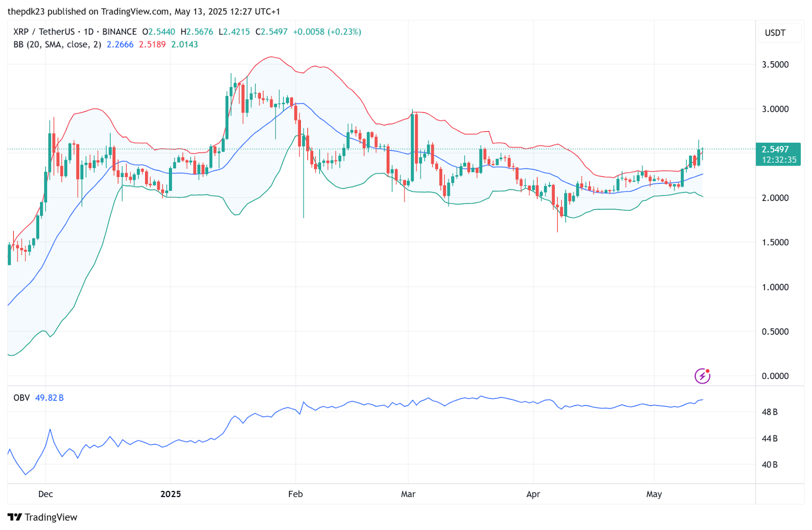Click the Bollinger lower band value 2.0143
This screenshot has height=530, width=812.
[185, 45]
